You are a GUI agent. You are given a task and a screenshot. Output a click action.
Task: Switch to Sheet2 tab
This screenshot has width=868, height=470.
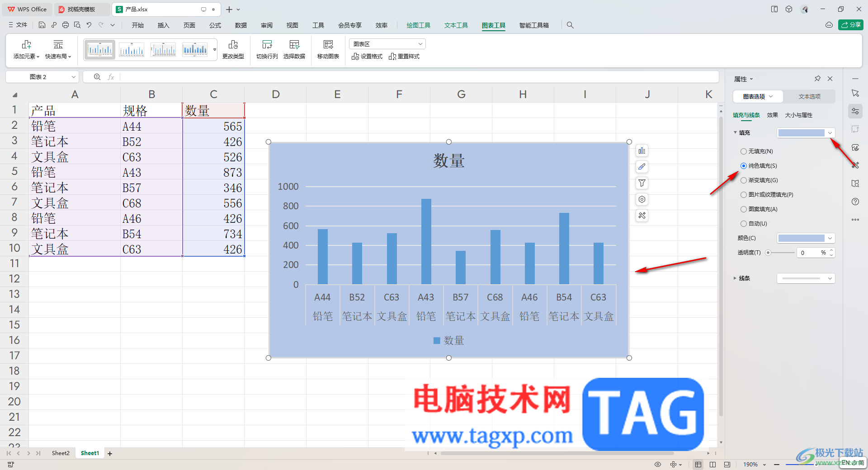point(61,453)
